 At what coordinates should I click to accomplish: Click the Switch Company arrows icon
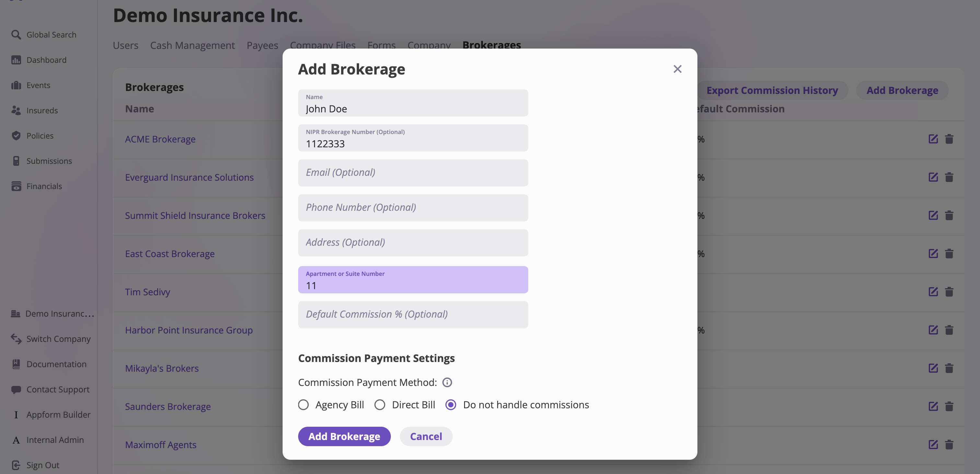(x=16, y=338)
